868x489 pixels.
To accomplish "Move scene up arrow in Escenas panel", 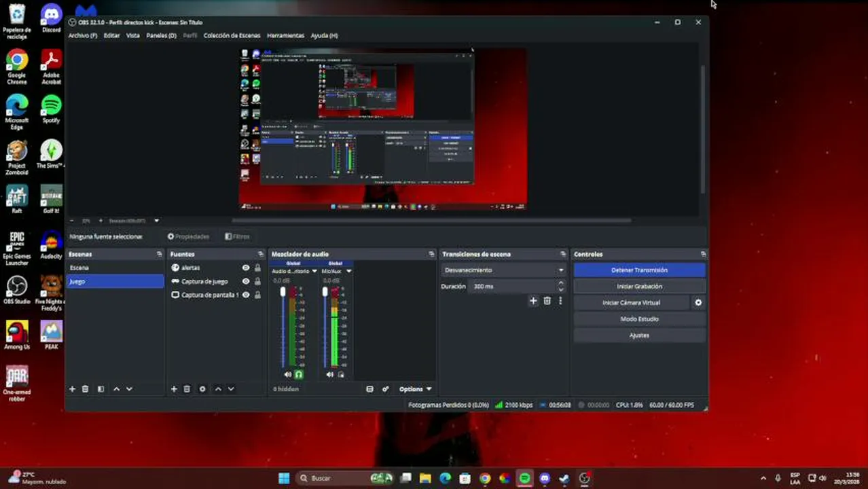I will (x=116, y=389).
